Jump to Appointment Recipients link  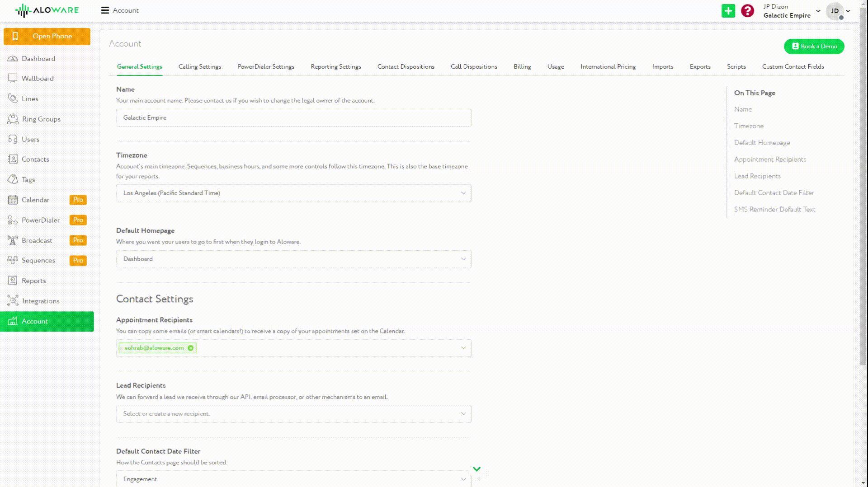770,159
